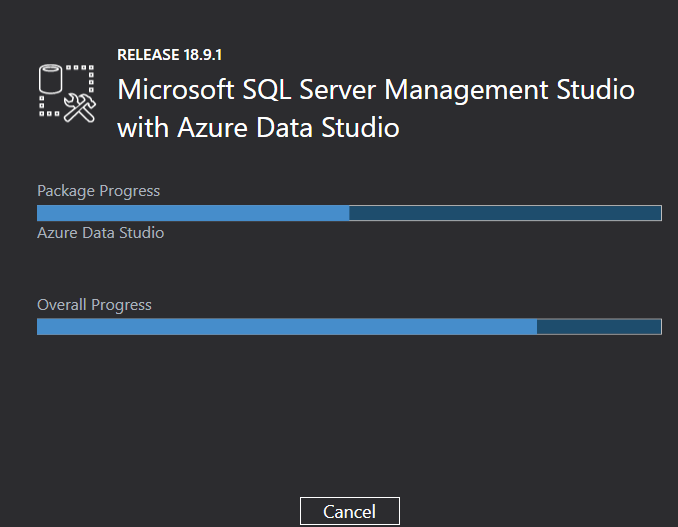
Task: Click the boundary of Package Progress fill
Action: (x=349, y=213)
